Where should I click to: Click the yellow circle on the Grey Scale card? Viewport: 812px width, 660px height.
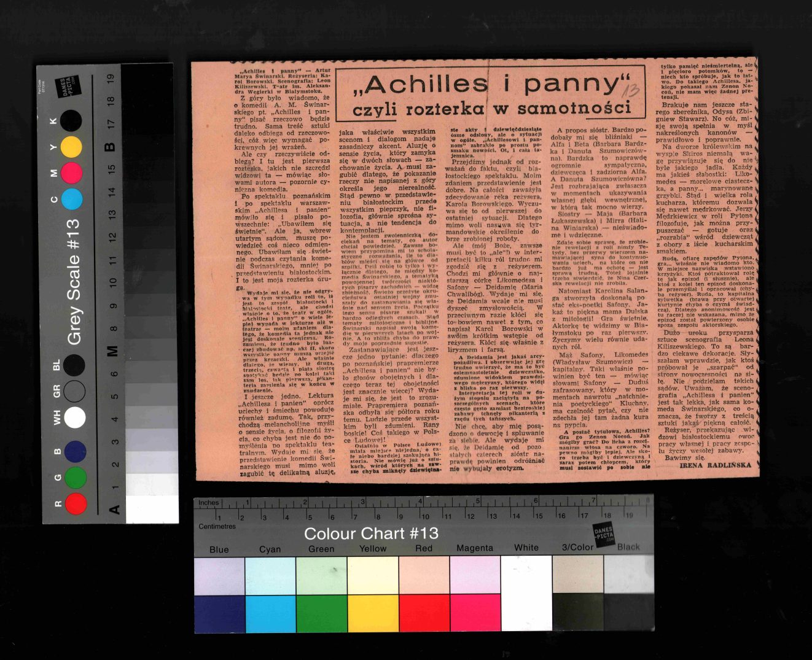(71, 147)
